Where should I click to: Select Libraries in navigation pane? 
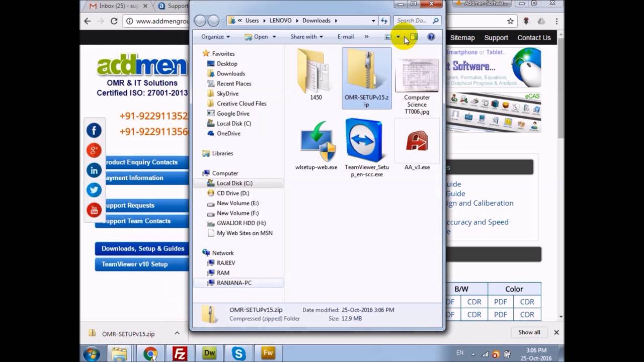tap(222, 153)
